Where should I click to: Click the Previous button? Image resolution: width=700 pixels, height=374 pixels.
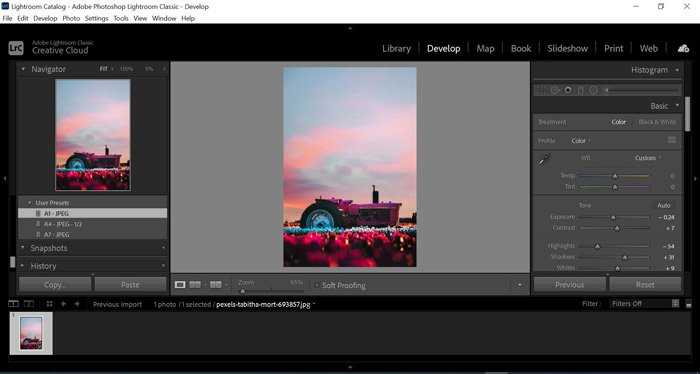click(570, 284)
